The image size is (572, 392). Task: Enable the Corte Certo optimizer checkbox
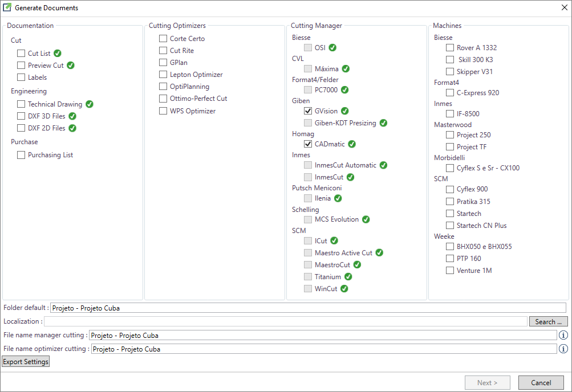pyautogui.click(x=163, y=39)
